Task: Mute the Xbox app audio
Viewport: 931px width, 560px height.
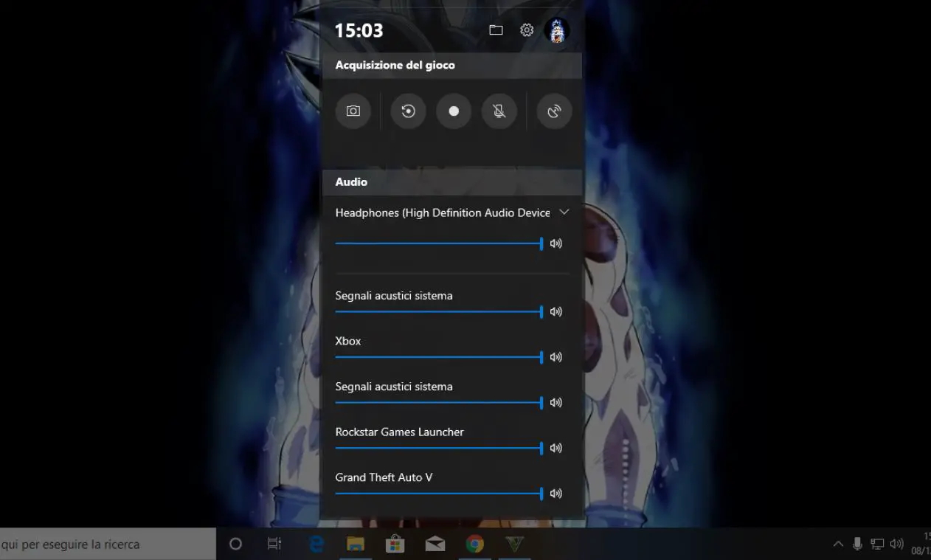Action: pos(556,357)
